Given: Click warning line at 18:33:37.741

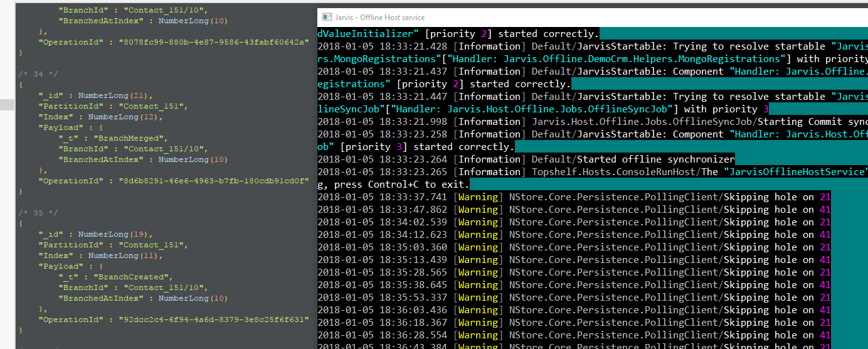Looking at the screenshot, I should click(574, 197).
